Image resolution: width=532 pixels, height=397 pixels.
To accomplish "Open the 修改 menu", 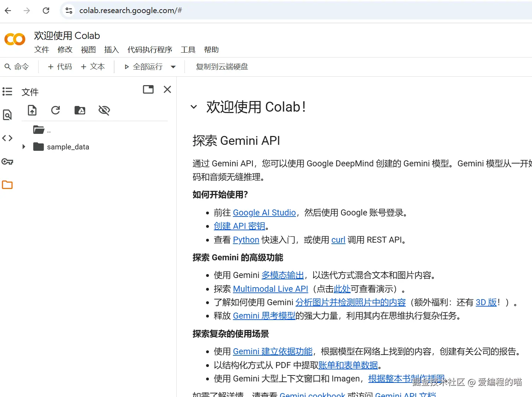I will tap(65, 50).
